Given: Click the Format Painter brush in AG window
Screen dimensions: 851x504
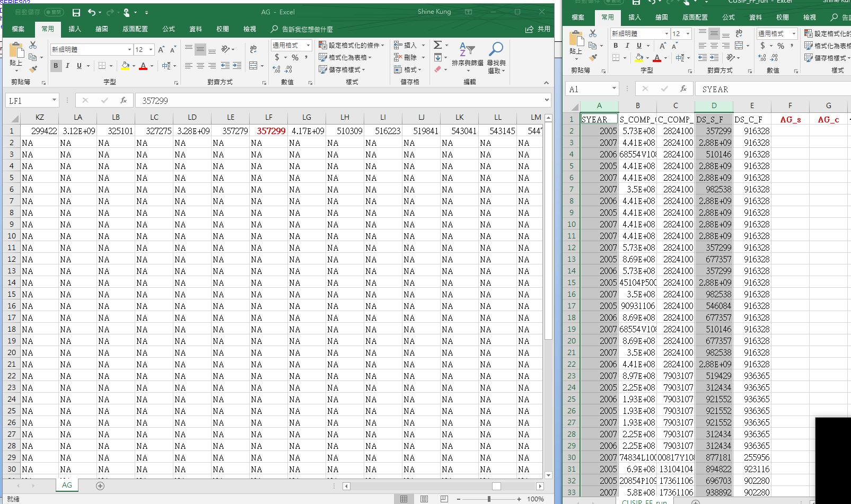Looking at the screenshot, I should (33, 69).
